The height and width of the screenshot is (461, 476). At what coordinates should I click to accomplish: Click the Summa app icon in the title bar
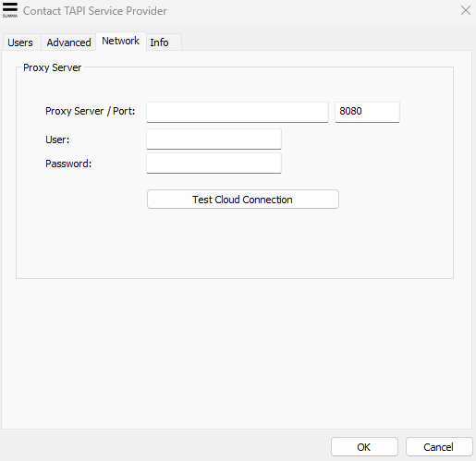click(10, 10)
